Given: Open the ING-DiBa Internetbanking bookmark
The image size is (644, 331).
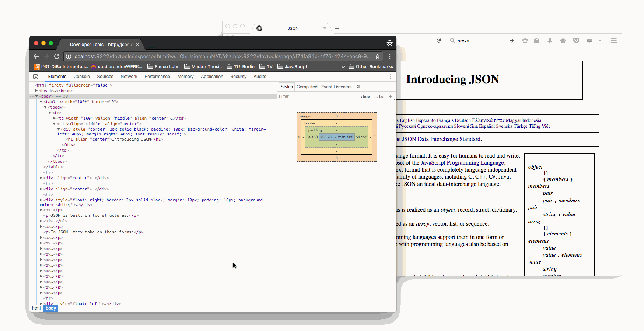Looking at the screenshot, I should point(61,67).
